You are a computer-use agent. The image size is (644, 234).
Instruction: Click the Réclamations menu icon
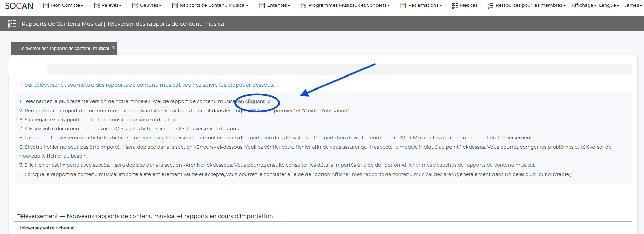tap(403, 5)
